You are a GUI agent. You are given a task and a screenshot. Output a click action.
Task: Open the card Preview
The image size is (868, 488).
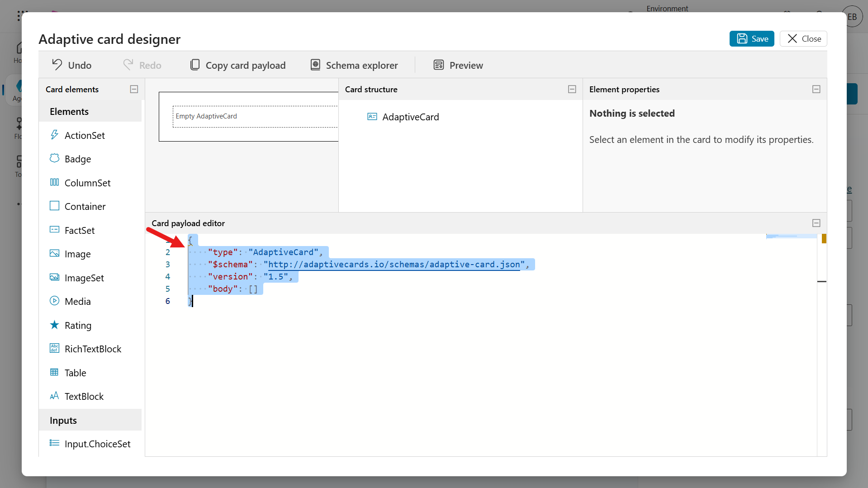[x=458, y=65]
